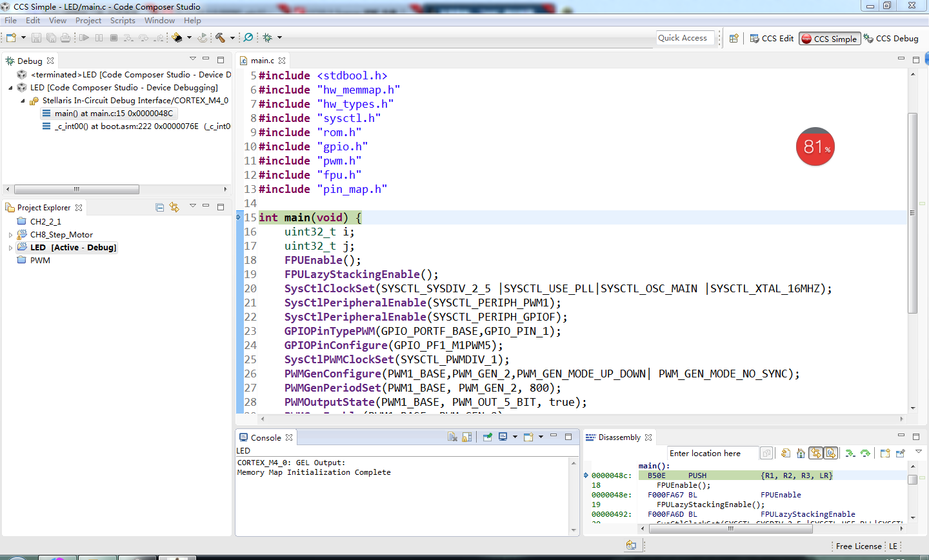Click Collapse All in Project Explorer
Image resolution: width=929 pixels, height=560 pixels.
tap(160, 207)
